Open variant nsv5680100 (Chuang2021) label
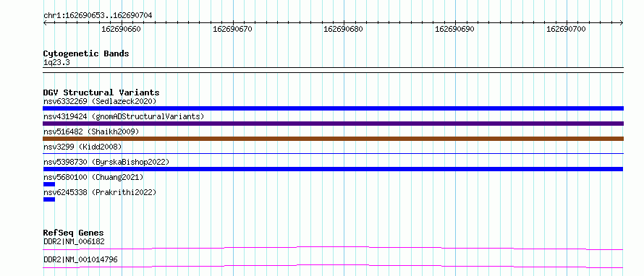This screenshot has width=644, height=276. click(x=93, y=177)
